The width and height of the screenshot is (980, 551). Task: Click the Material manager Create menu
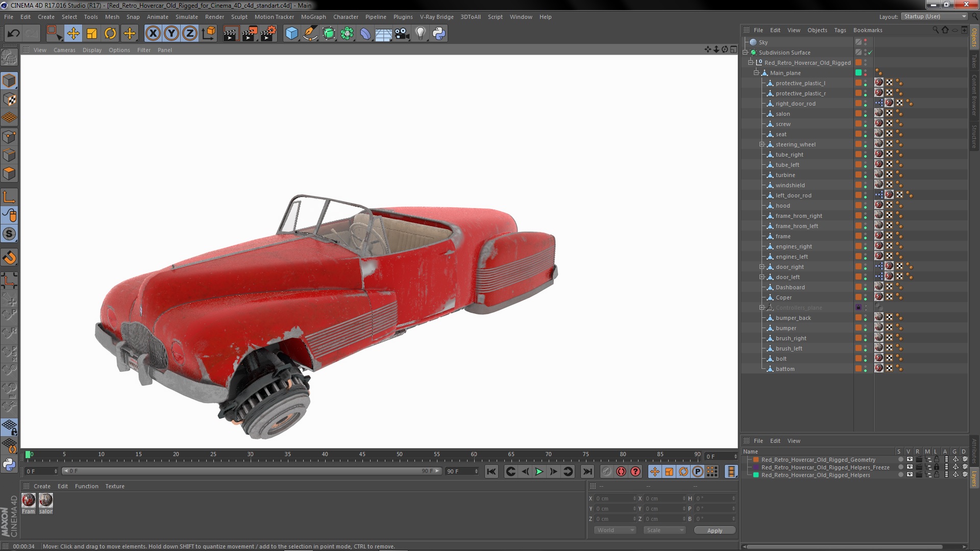42,486
